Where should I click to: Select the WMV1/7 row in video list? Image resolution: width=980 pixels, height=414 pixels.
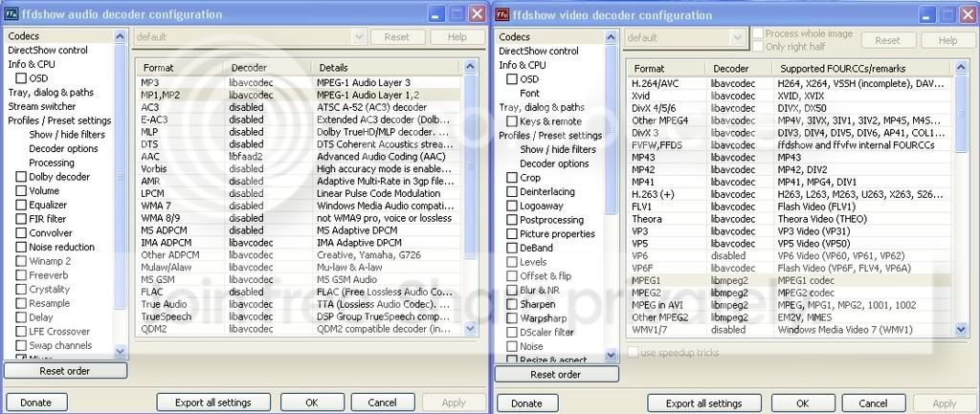click(790, 330)
